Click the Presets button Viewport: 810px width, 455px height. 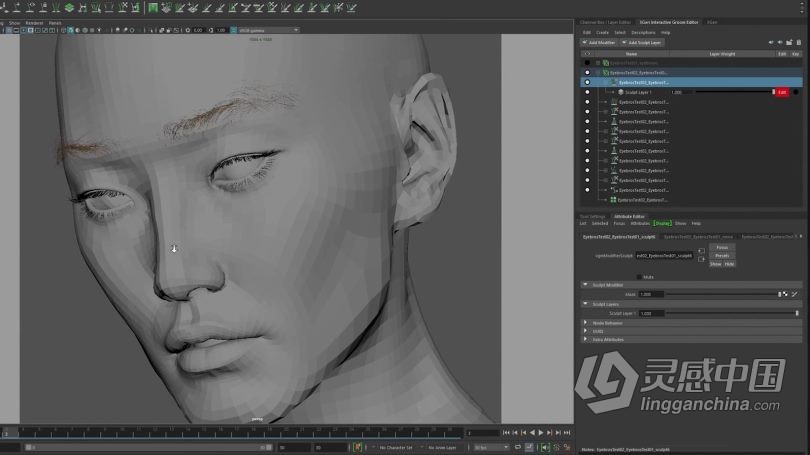[x=722, y=256]
